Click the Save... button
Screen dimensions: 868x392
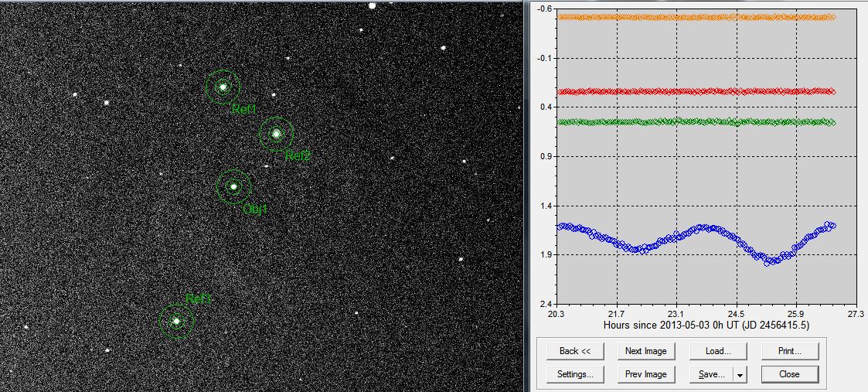coord(711,374)
